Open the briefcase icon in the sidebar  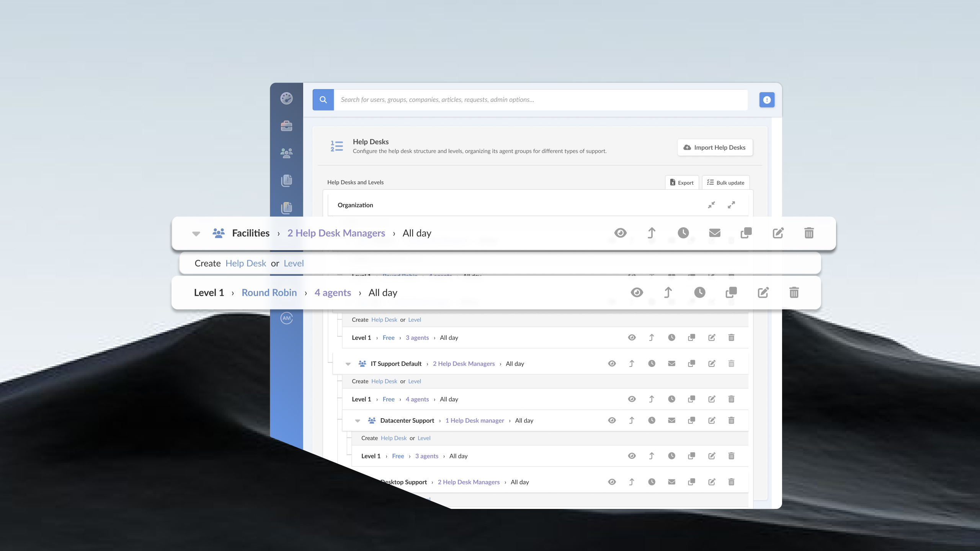click(286, 126)
